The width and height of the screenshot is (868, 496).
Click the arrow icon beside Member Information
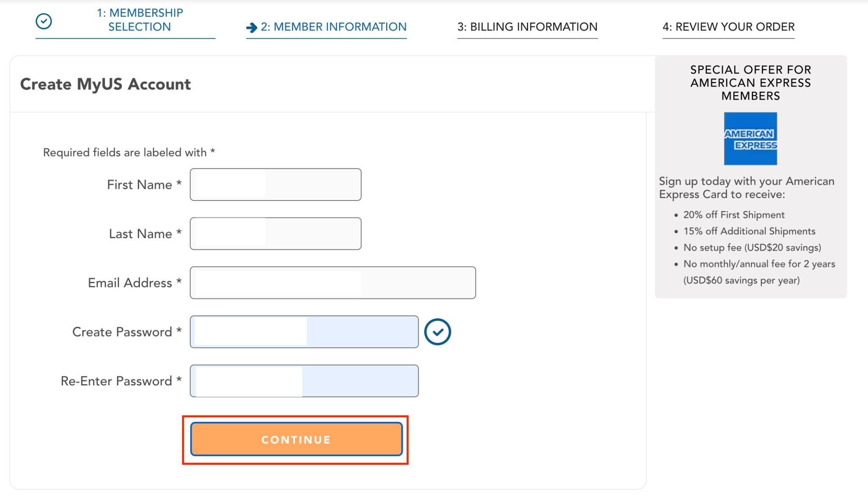pyautogui.click(x=252, y=28)
